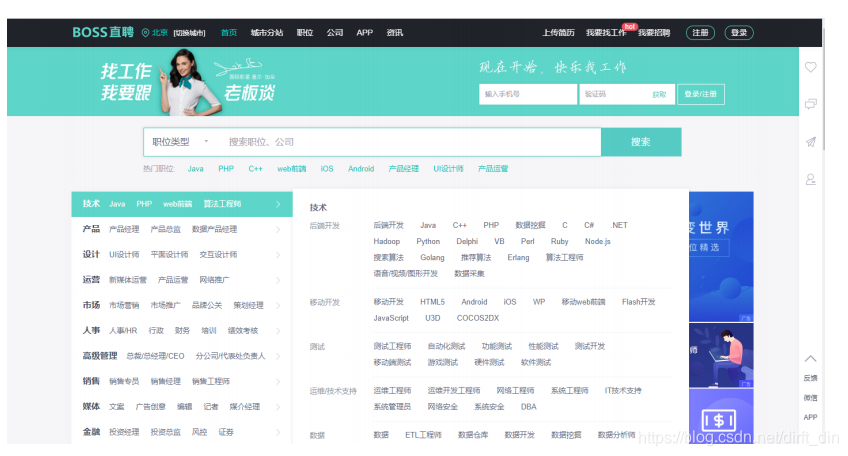Click 获取 to get verification code
Viewport: 848px width, 456px height.
659,94
